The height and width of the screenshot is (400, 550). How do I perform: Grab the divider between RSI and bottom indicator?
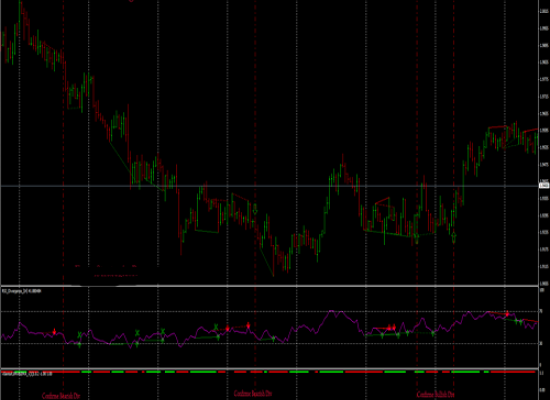269,369
